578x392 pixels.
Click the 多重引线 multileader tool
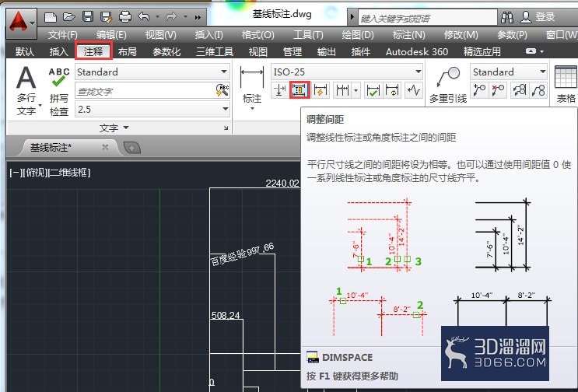pos(448,86)
